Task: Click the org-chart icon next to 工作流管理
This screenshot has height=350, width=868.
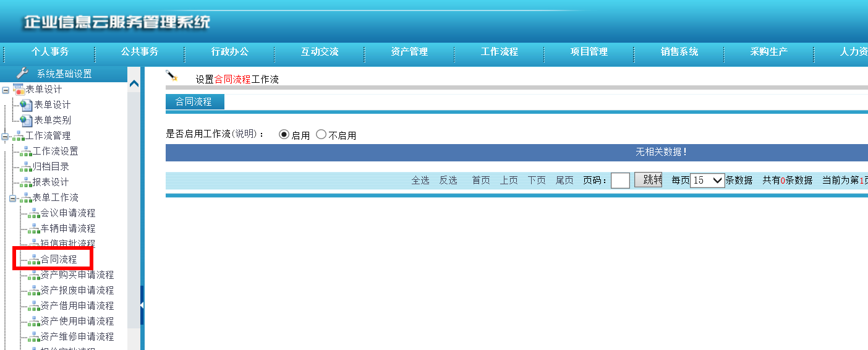Action: point(19,136)
